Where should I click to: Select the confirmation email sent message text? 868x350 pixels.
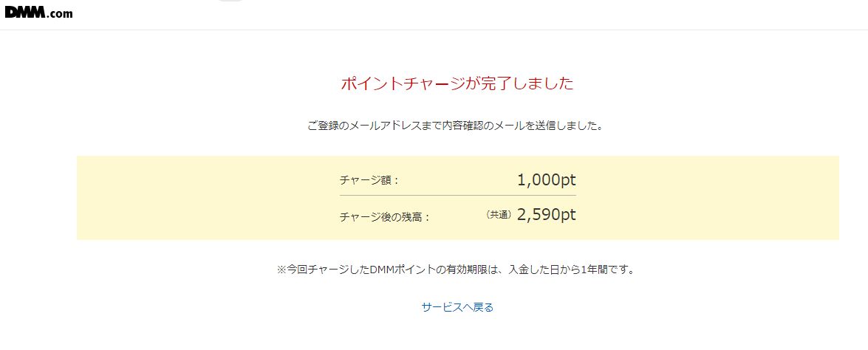[455, 126]
